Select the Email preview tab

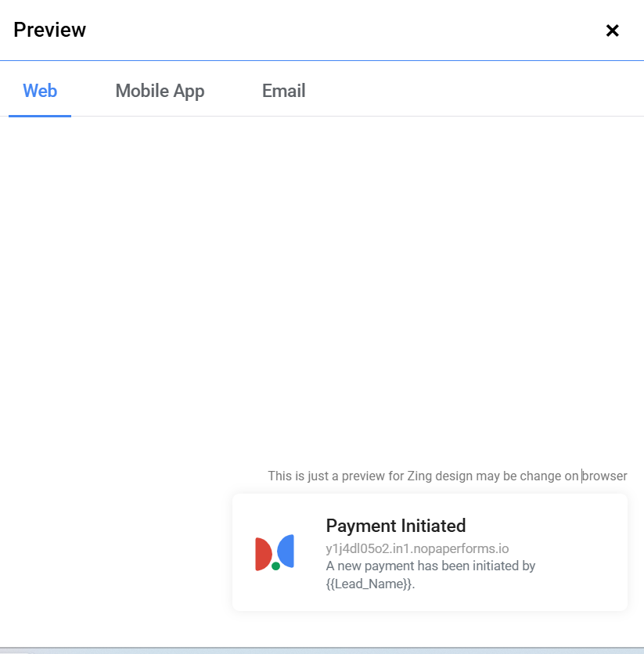pyautogui.click(x=283, y=91)
